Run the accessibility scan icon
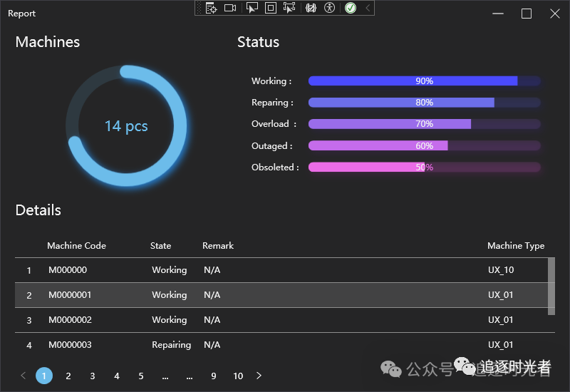The width and height of the screenshot is (570, 392). (x=329, y=8)
